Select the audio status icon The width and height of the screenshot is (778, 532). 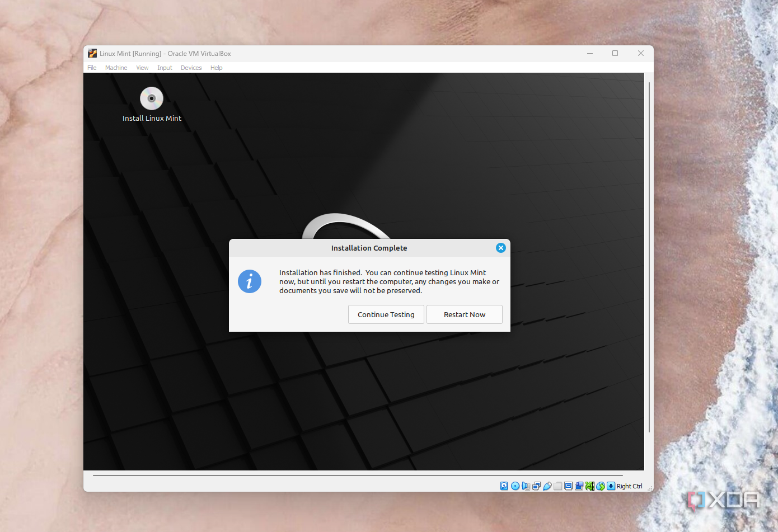point(526,486)
